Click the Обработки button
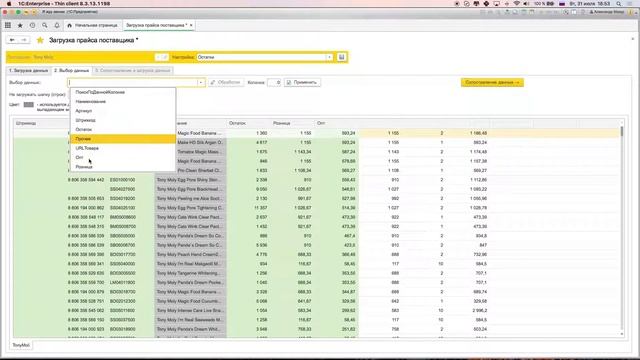 (226, 82)
